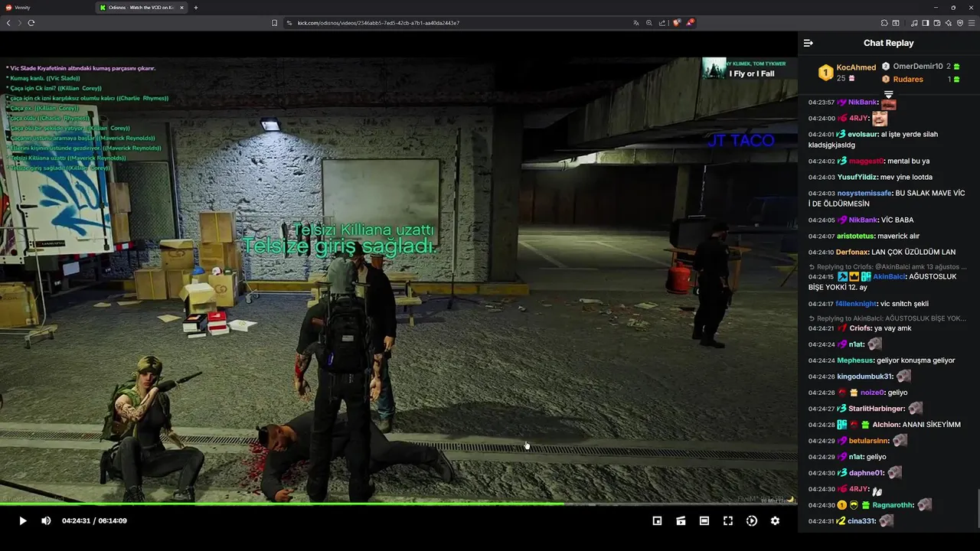980x551 pixels.
Task: Open a new browser tab
Action: coord(196,8)
